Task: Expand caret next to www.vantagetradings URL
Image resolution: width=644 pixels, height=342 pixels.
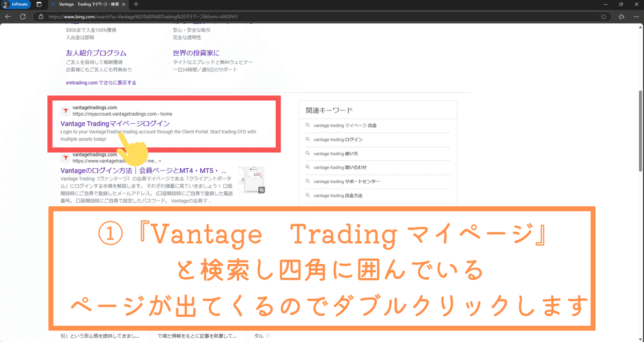Action: pyautogui.click(x=160, y=161)
